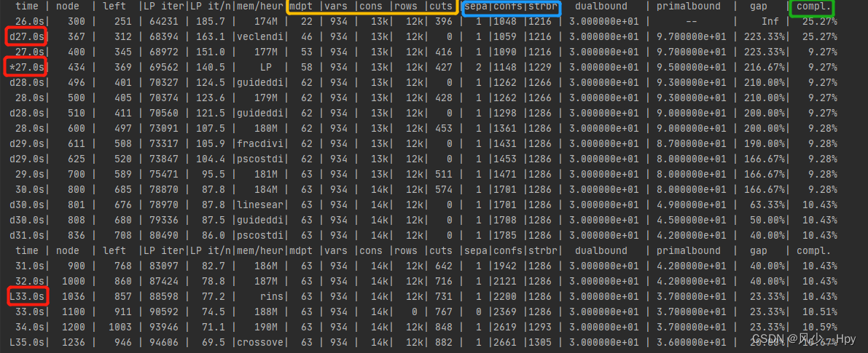Screen dimensions: 868x353
Task: Click memory value '190M'
Action: pyautogui.click(x=266, y=327)
